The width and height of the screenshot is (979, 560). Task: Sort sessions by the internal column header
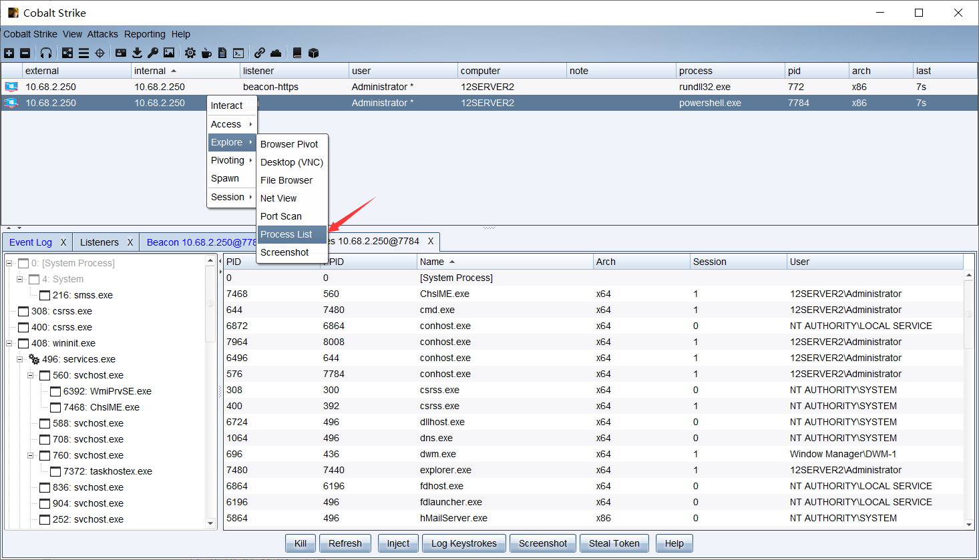point(186,71)
